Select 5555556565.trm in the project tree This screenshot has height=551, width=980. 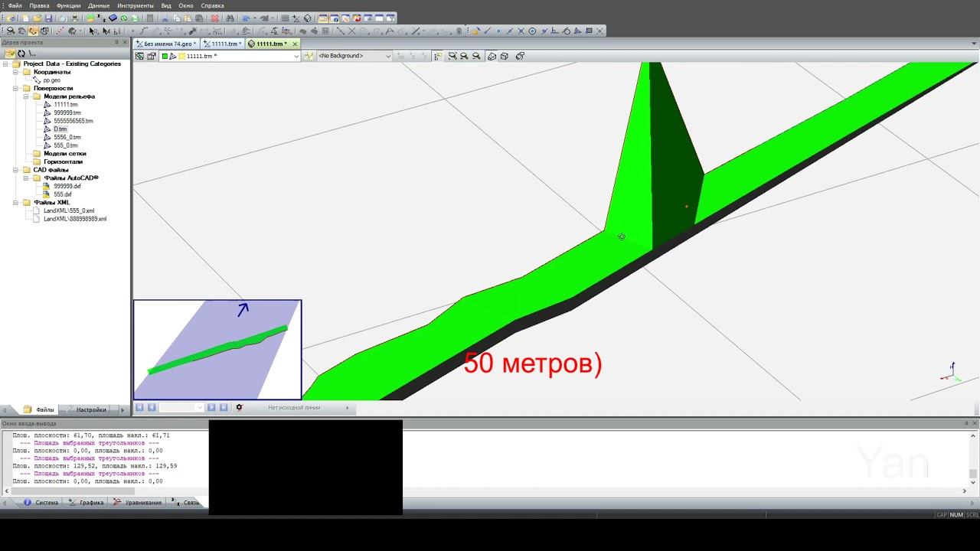tap(73, 121)
